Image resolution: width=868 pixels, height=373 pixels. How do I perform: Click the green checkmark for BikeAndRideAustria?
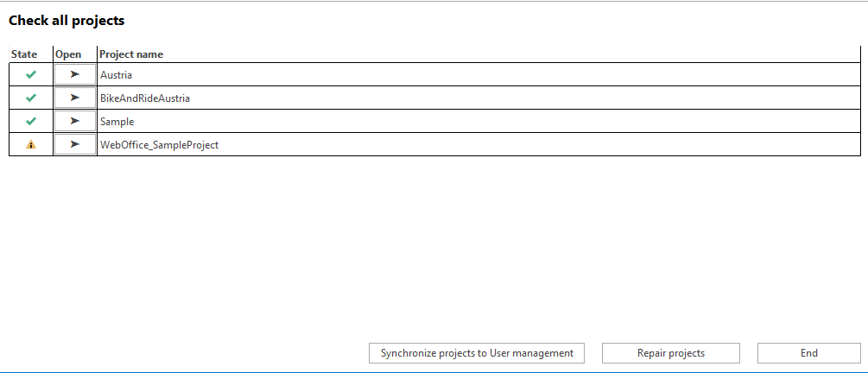[x=31, y=98]
